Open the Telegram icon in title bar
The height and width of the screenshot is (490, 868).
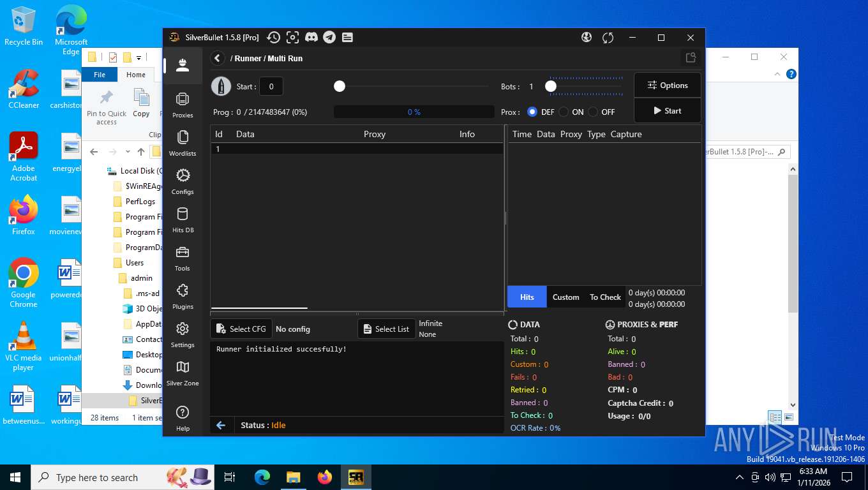[x=329, y=38]
